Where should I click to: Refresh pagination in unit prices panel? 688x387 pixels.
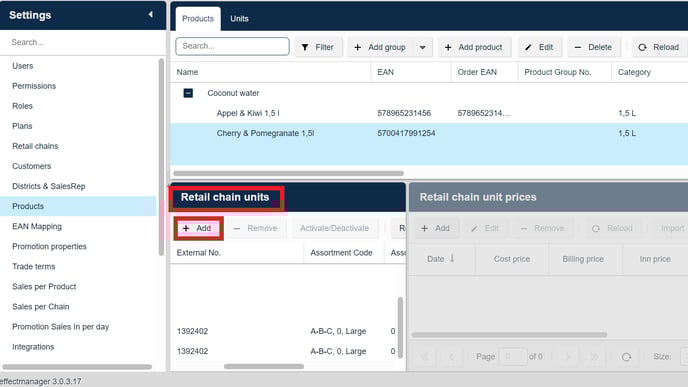pyautogui.click(x=626, y=357)
